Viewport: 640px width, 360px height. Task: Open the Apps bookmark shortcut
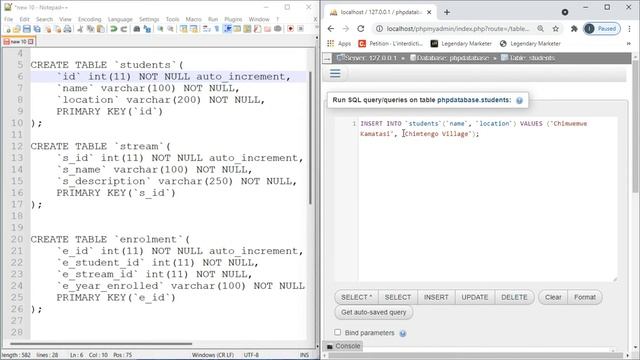(339, 43)
